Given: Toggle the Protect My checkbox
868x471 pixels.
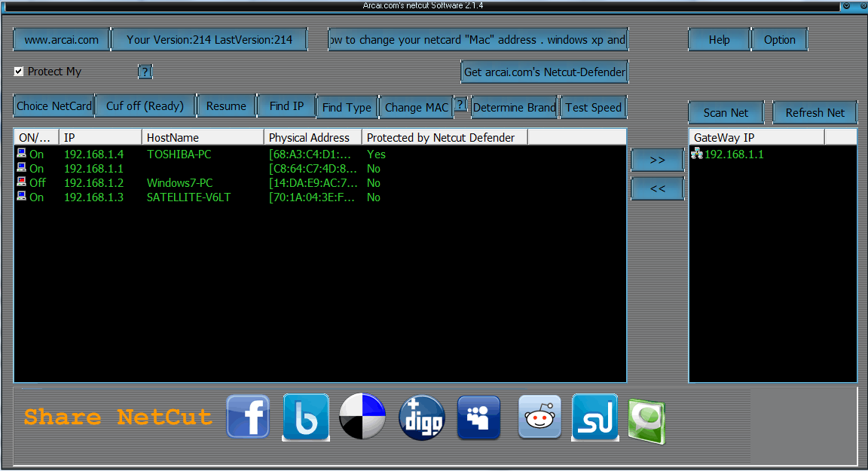Looking at the screenshot, I should (x=19, y=72).
